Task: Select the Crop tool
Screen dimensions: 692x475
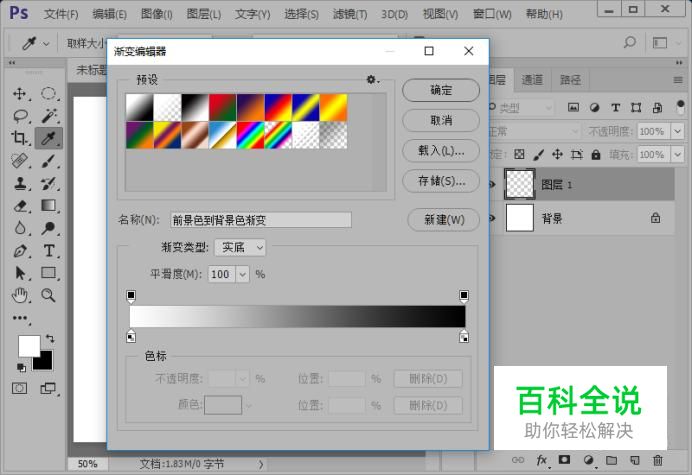Action: (x=19, y=138)
